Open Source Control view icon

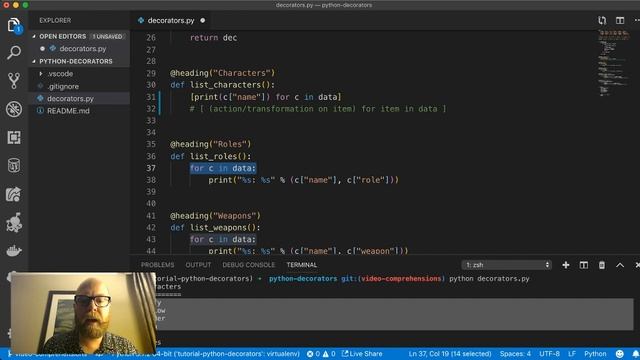(x=14, y=81)
